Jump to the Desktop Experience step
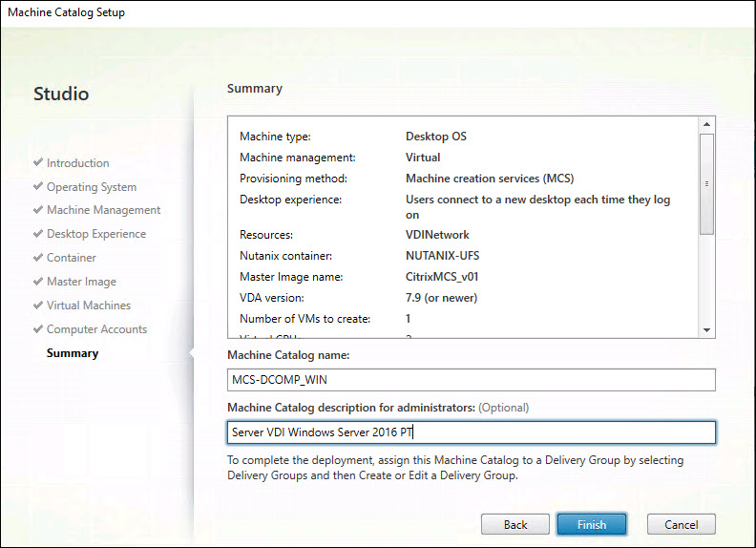 [x=96, y=234]
